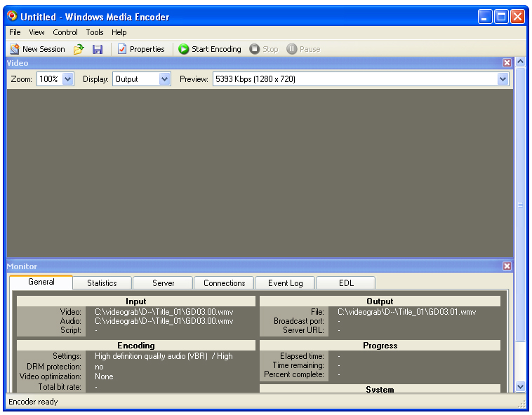Image resolution: width=532 pixels, height=415 pixels.
Task: Click the Broadcast port label
Action: [299, 321]
